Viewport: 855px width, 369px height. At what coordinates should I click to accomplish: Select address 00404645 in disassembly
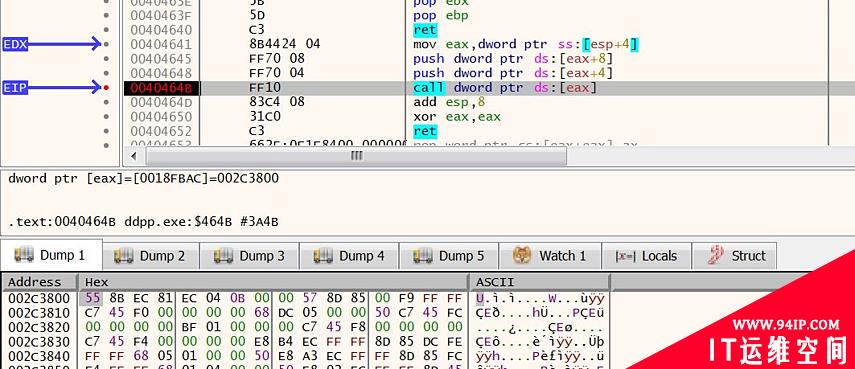(x=161, y=58)
